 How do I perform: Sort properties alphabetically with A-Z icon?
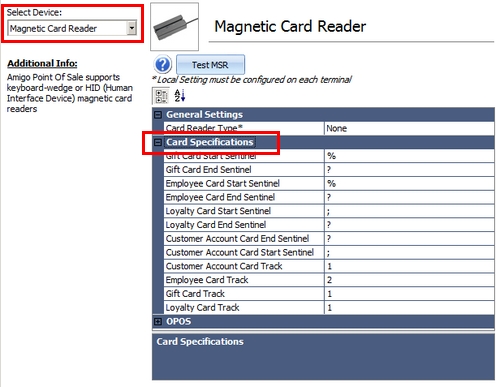point(180,96)
